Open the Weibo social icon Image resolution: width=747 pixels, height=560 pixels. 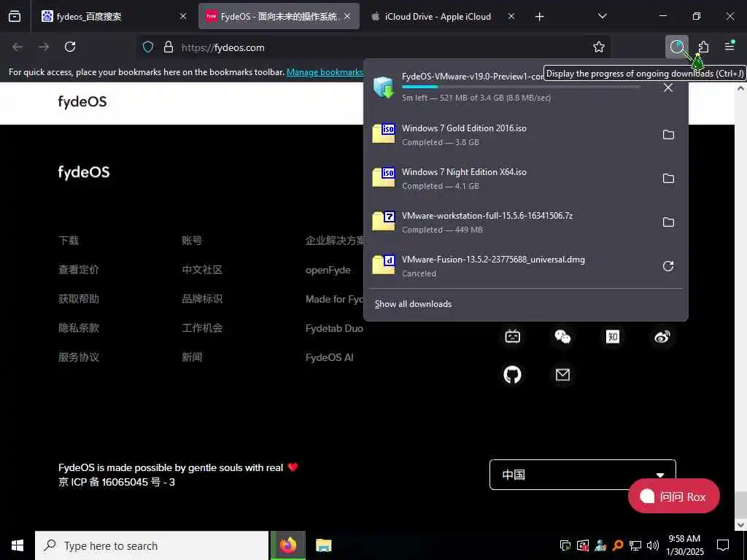click(662, 337)
